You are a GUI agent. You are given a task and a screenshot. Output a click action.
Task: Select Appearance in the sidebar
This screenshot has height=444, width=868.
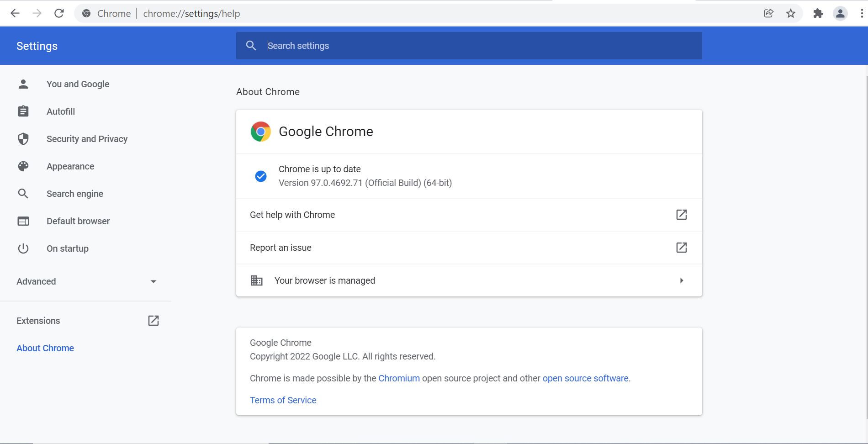coord(70,166)
